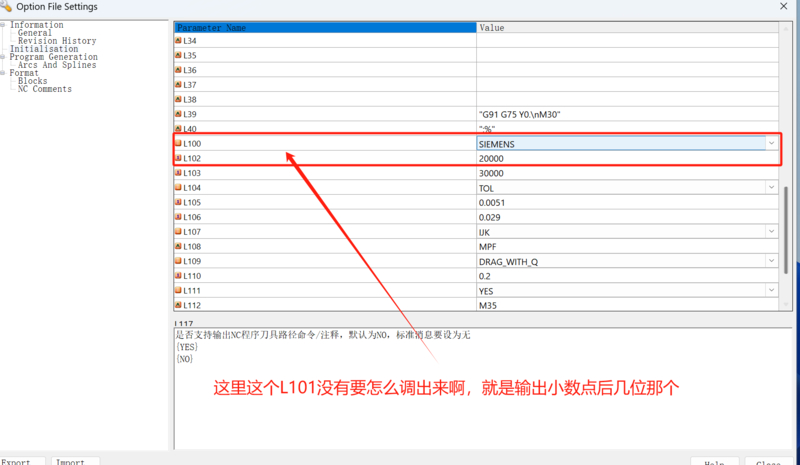
Task: Edit the L103 value 30000
Action: point(628,173)
